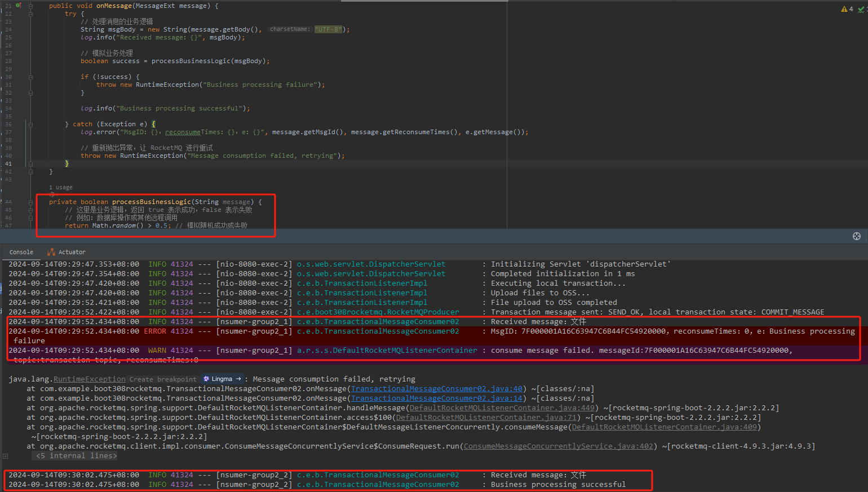Screen dimensions: 868x492
Task: Click the [nsumer-group2_2] thread name in last line
Action: pyautogui.click(x=254, y=485)
